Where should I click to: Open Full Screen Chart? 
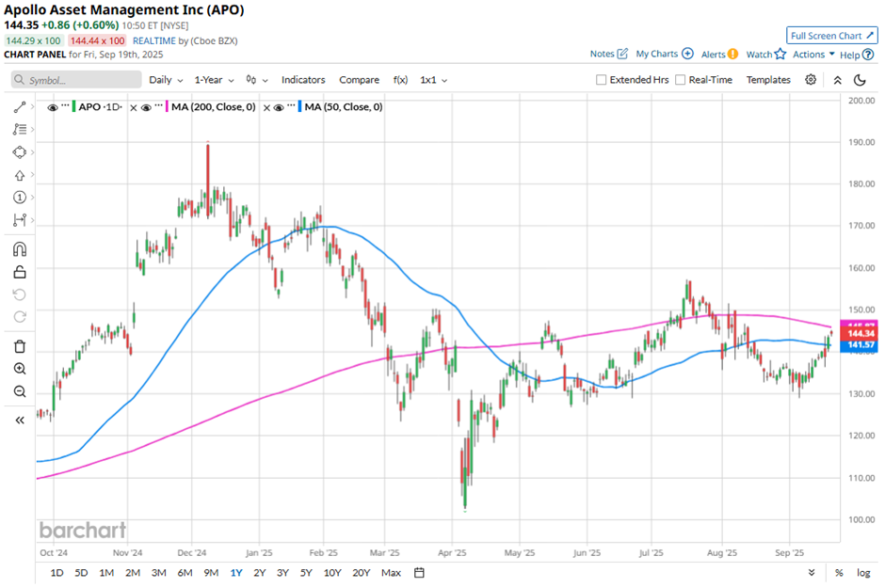tap(832, 36)
